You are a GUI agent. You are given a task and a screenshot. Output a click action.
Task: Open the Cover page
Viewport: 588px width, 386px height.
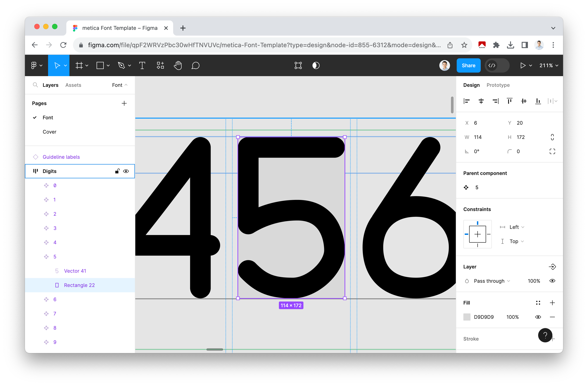[49, 132]
